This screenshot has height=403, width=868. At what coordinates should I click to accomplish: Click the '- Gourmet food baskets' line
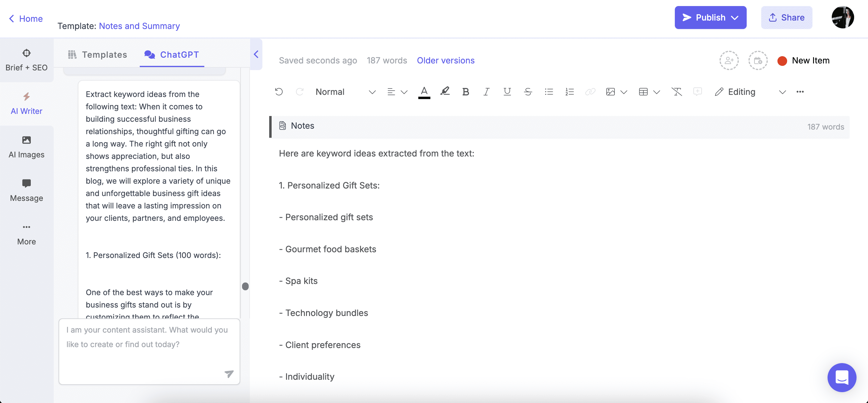pos(327,249)
